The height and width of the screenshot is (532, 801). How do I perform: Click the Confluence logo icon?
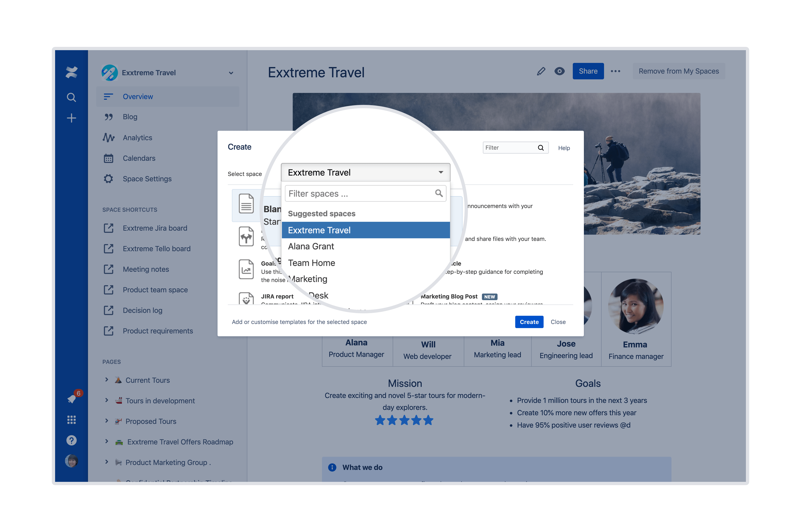click(x=71, y=72)
